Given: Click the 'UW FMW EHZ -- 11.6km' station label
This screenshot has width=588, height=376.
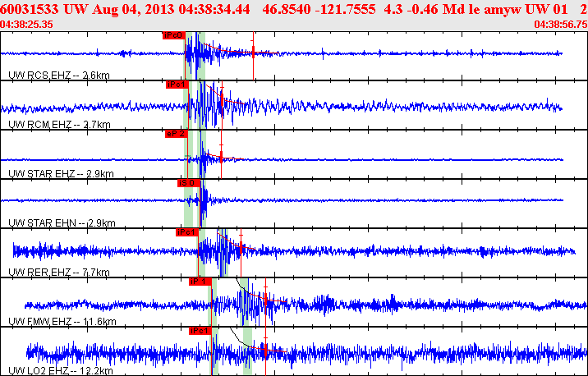Looking at the screenshot, I should 62,321.
